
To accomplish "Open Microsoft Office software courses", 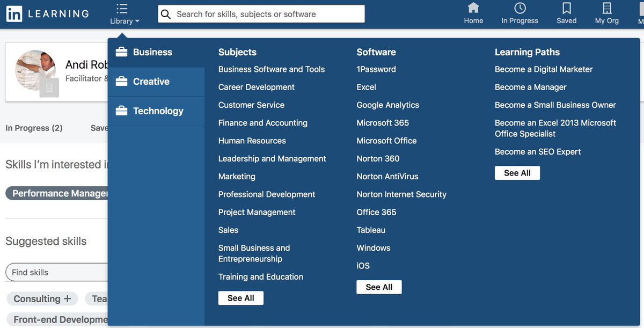I will coord(387,141).
